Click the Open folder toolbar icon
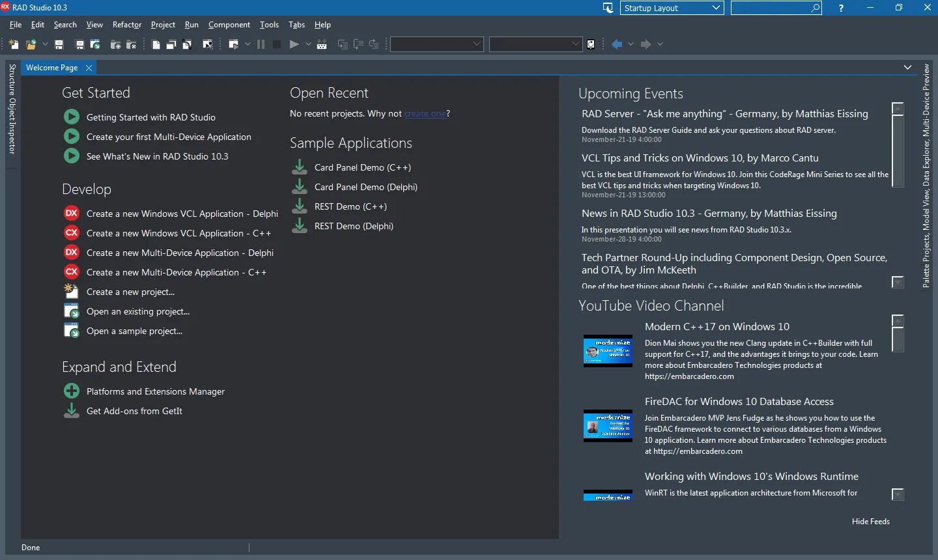The image size is (938, 560). (31, 44)
